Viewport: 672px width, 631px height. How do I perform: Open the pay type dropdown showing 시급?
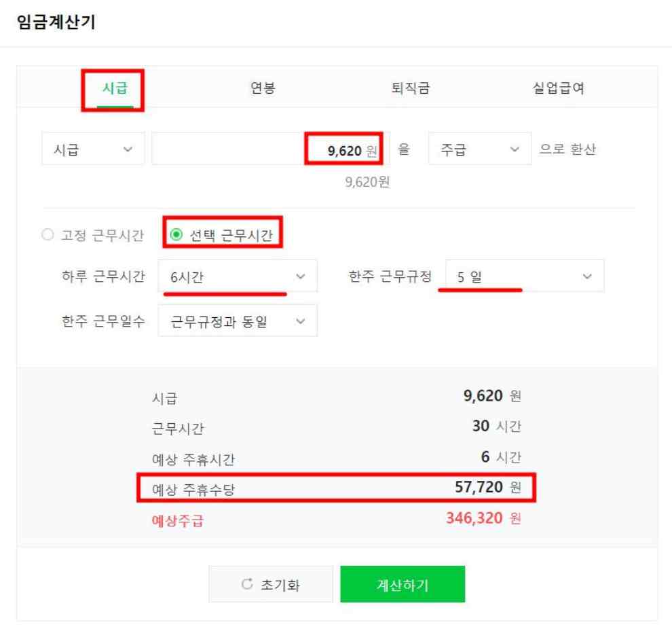tap(93, 149)
